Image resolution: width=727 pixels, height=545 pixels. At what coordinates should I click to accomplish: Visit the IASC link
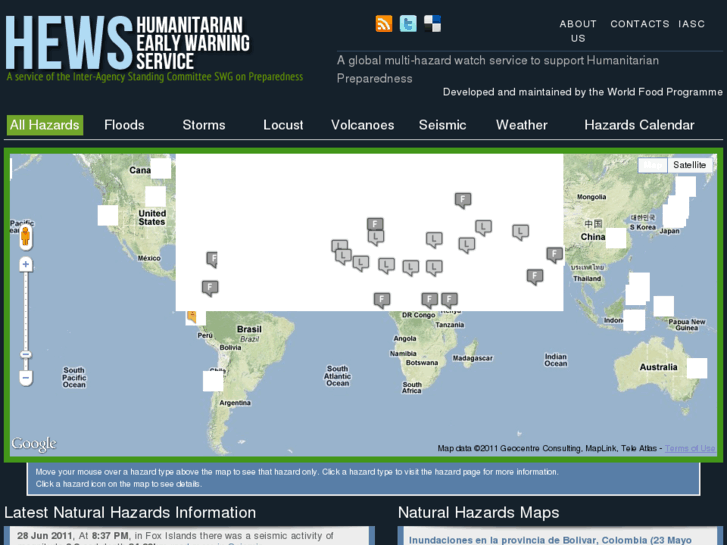click(691, 24)
